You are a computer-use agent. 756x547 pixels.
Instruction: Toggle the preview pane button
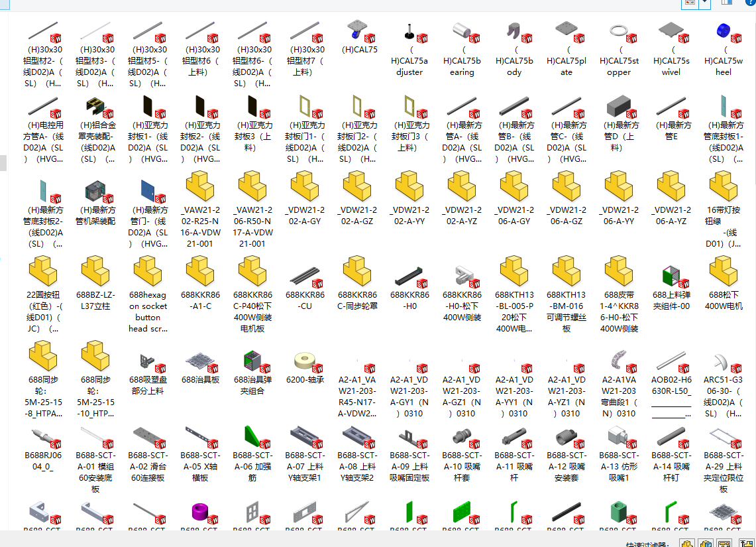click(727, 3)
